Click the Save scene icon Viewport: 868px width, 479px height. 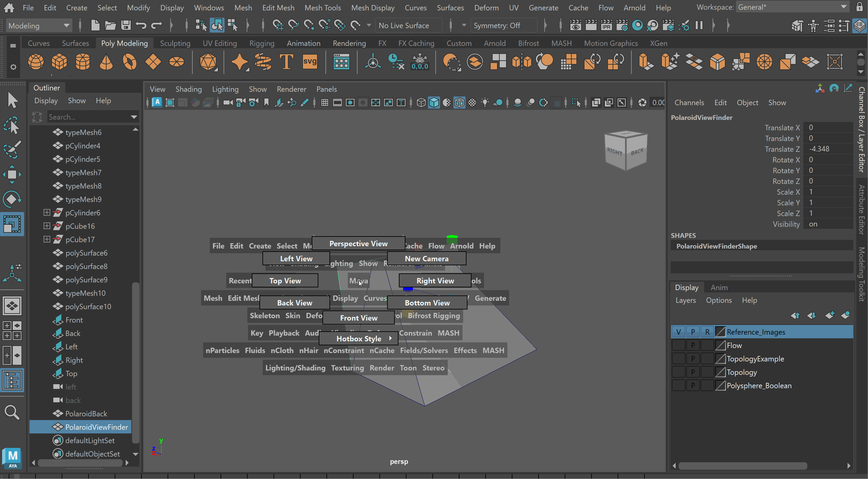pyautogui.click(x=126, y=25)
